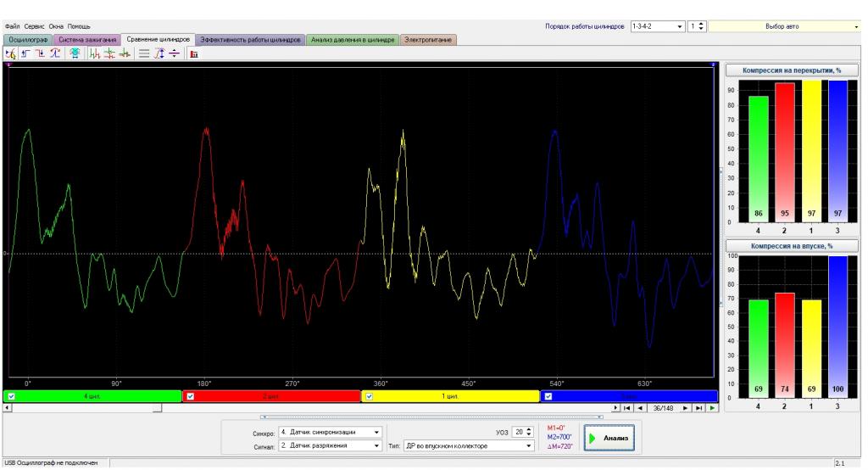
Task: Open the Файл menu
Action: coord(12,26)
